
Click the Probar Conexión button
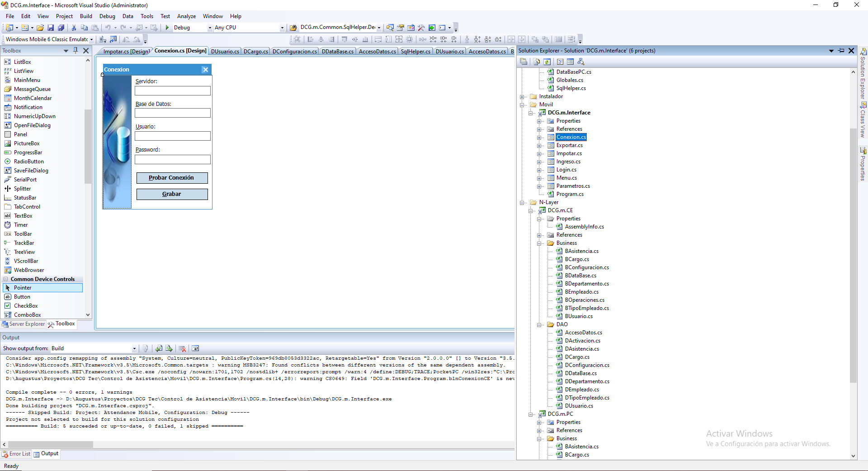172,178
